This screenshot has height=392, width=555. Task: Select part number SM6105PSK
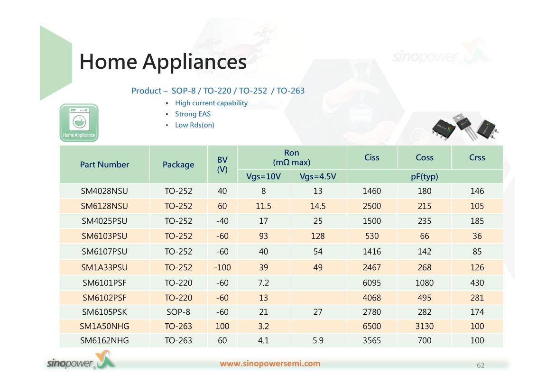(104, 312)
